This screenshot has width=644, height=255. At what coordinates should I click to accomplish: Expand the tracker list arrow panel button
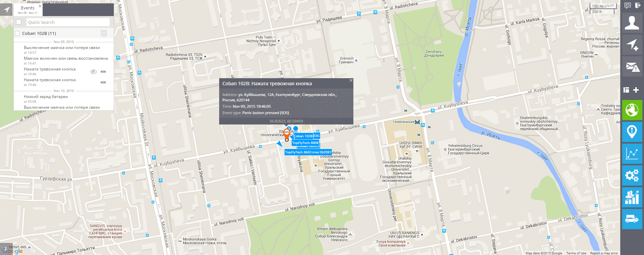6,9
